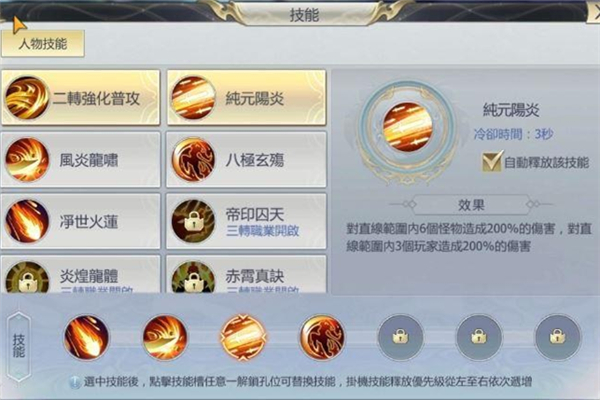Choose the 八極玄殤 skill icon
600x400 pixels.
coord(193,159)
